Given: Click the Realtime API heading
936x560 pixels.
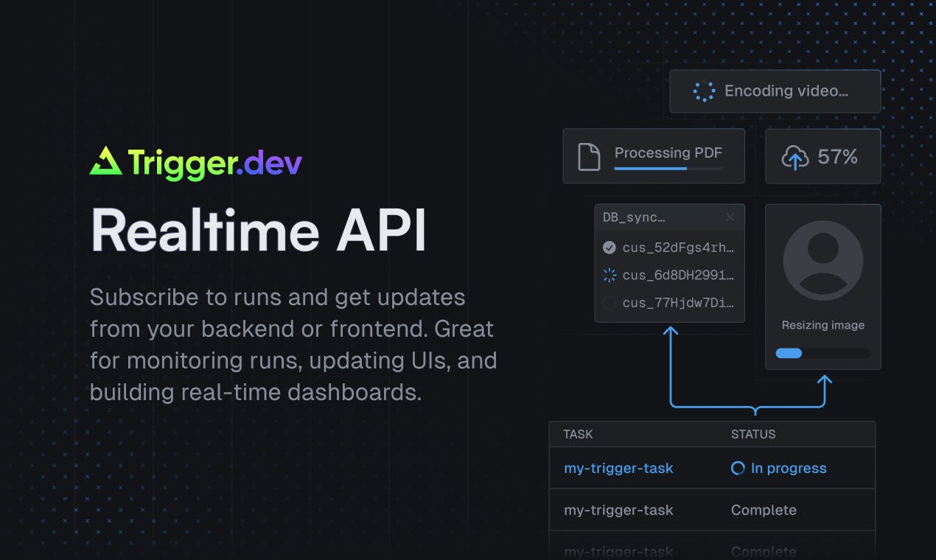Looking at the screenshot, I should (x=259, y=229).
